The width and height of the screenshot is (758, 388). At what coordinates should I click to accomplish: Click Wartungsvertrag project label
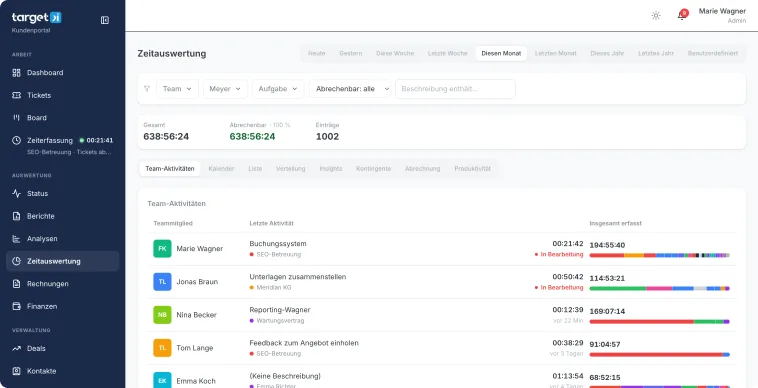pyautogui.click(x=280, y=320)
